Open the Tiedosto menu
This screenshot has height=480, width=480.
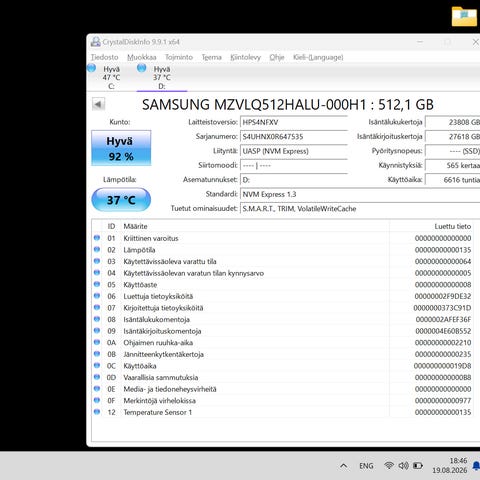[105, 57]
